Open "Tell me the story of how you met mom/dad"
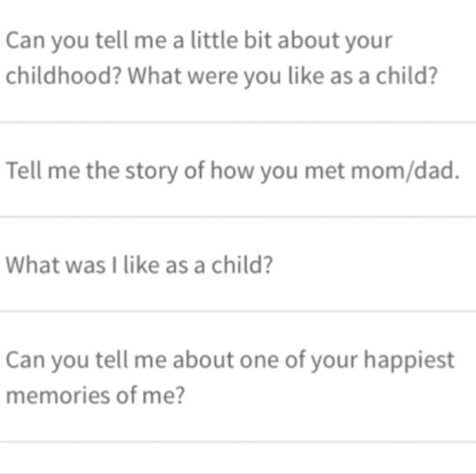 coord(238,170)
